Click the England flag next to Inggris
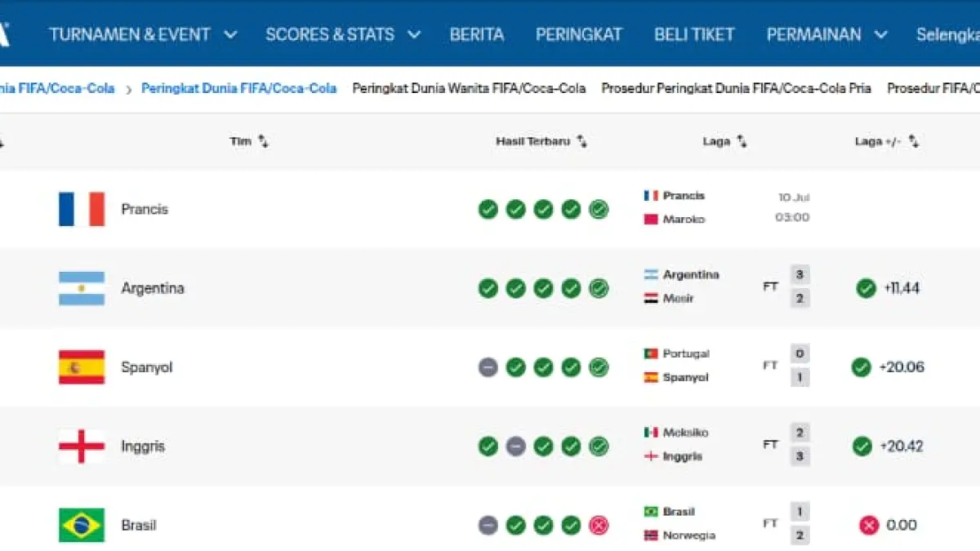Screen dimensions: 980x551 tap(82, 447)
